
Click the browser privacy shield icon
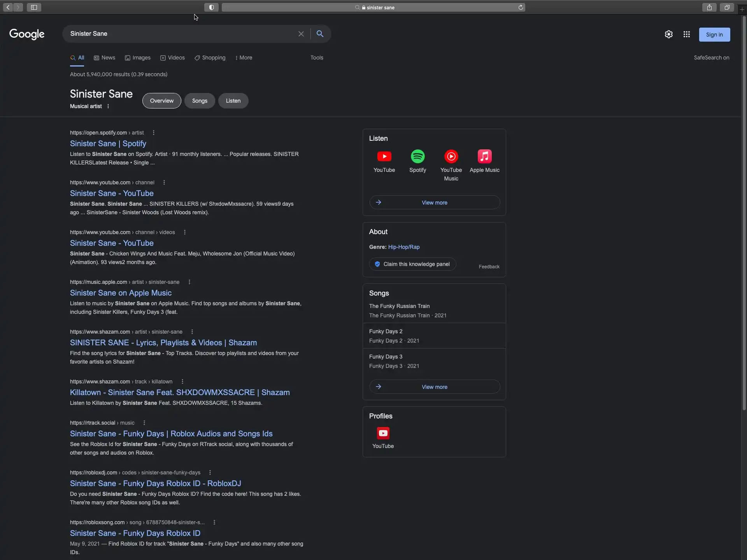pos(211,7)
